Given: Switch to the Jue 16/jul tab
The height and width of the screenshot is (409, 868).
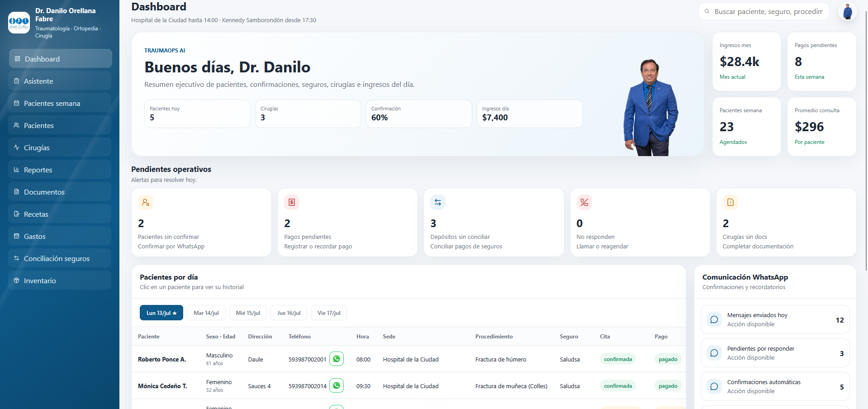Looking at the screenshot, I should [x=289, y=313].
